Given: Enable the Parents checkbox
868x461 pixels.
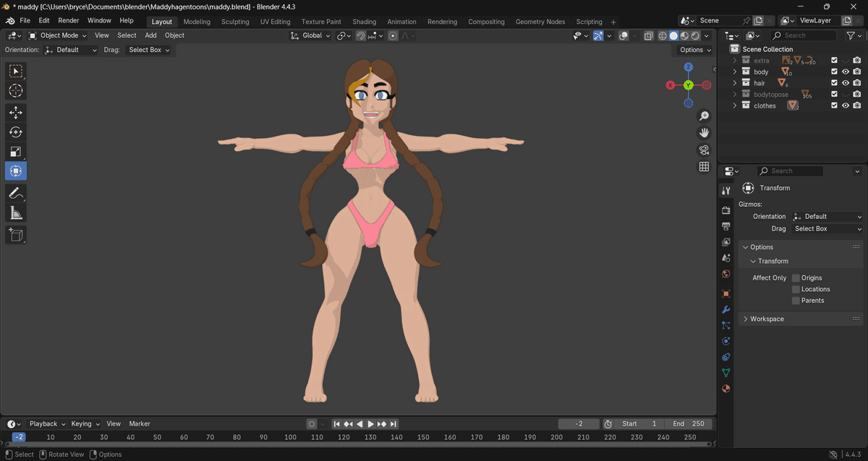Looking at the screenshot, I should 796,301.
